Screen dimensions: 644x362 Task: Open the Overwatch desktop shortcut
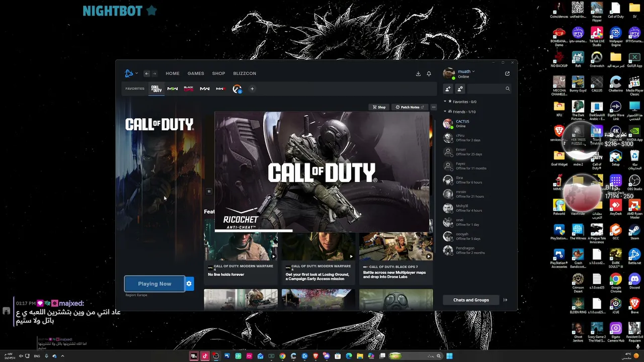[597, 60]
